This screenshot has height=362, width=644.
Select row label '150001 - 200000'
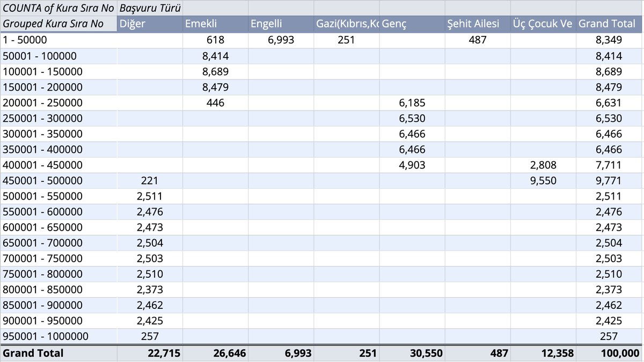coord(58,87)
